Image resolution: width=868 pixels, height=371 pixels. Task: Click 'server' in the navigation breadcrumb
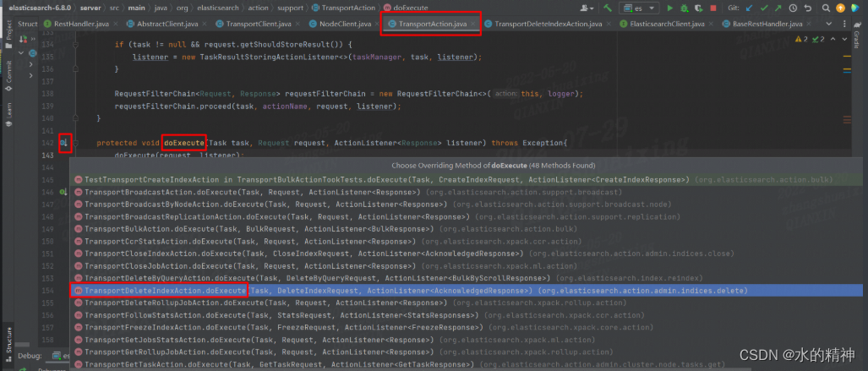tap(90, 8)
